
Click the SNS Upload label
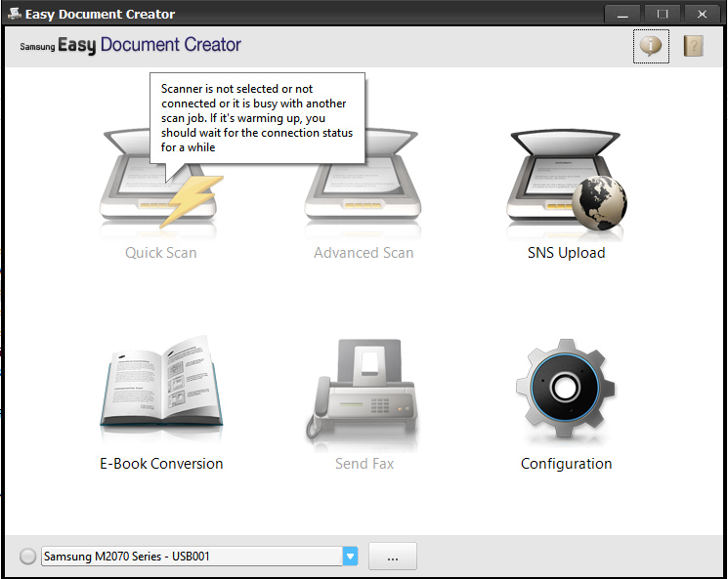click(x=566, y=253)
